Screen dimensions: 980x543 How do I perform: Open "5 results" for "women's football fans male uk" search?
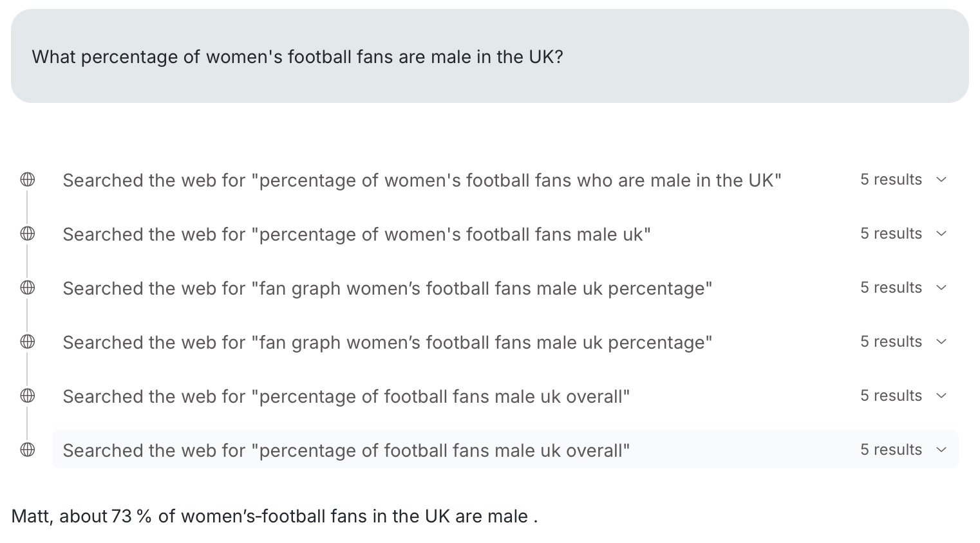891,234
